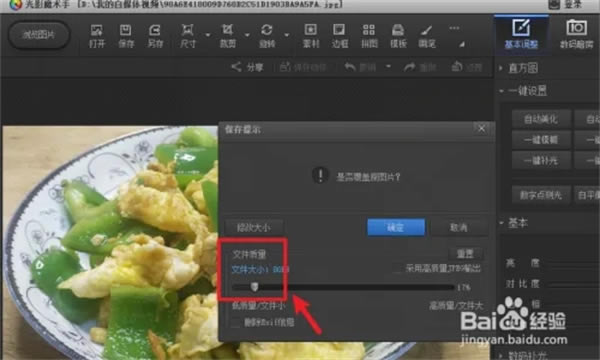Click the file quality slider handle
Screen dimensions: 600x360
click(254, 287)
